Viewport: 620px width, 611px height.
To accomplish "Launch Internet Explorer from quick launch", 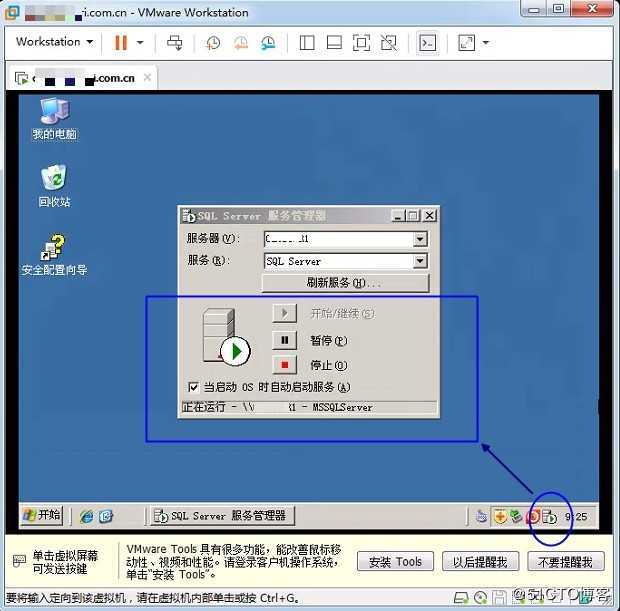I will point(87,516).
